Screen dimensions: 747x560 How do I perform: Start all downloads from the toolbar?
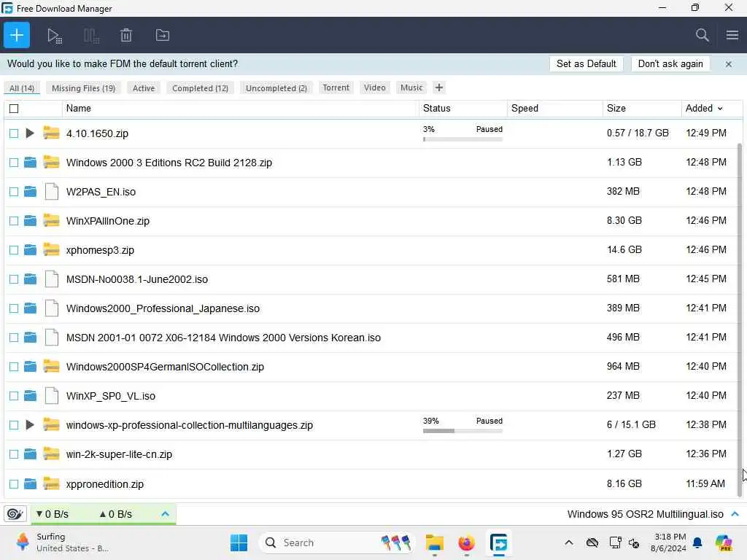54,36
